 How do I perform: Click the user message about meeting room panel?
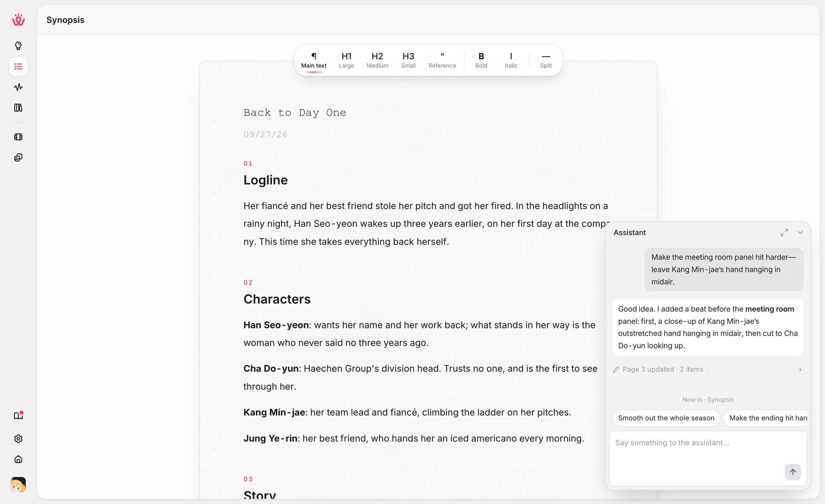coord(724,269)
